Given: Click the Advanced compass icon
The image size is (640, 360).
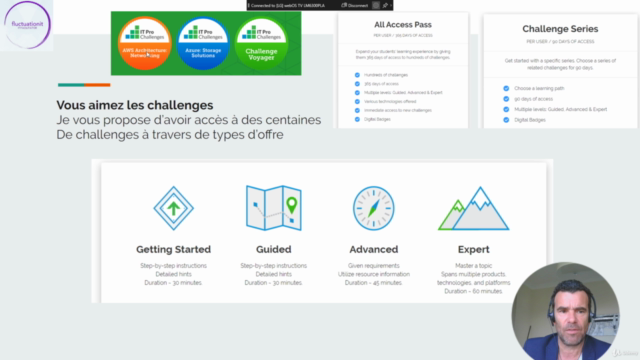Looking at the screenshot, I should pyautogui.click(x=373, y=208).
